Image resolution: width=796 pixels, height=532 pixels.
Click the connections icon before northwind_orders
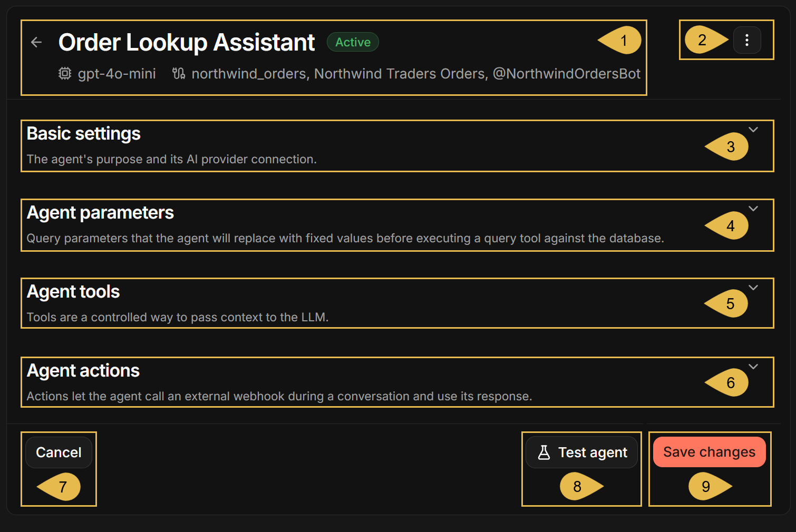point(179,73)
